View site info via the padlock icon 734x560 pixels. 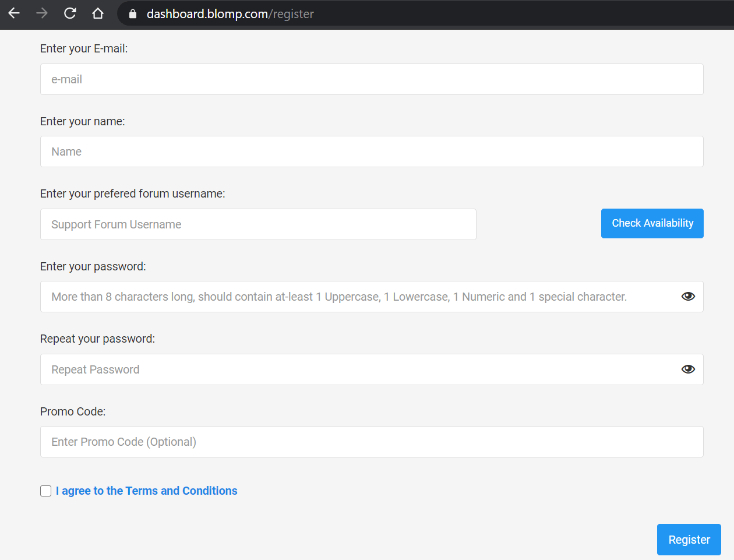click(x=133, y=14)
